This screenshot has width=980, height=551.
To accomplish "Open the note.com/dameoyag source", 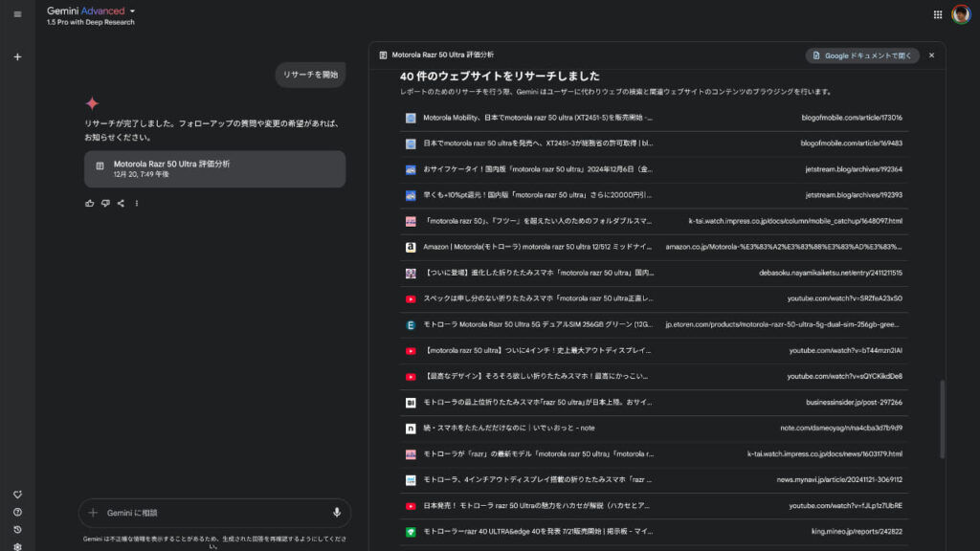I will (654, 429).
